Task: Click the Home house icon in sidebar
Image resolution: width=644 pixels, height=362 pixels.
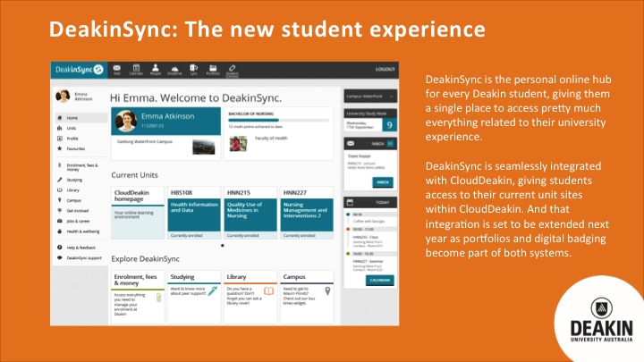Action: (60, 118)
